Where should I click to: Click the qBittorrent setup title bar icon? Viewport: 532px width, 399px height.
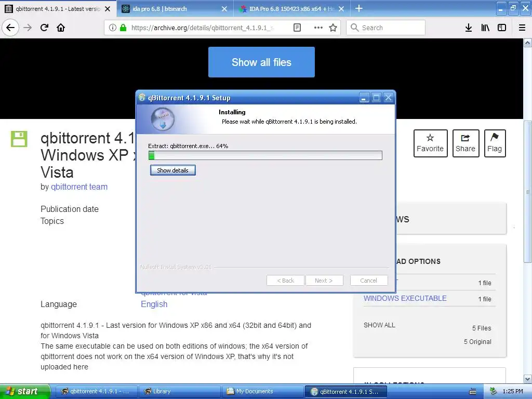142,98
